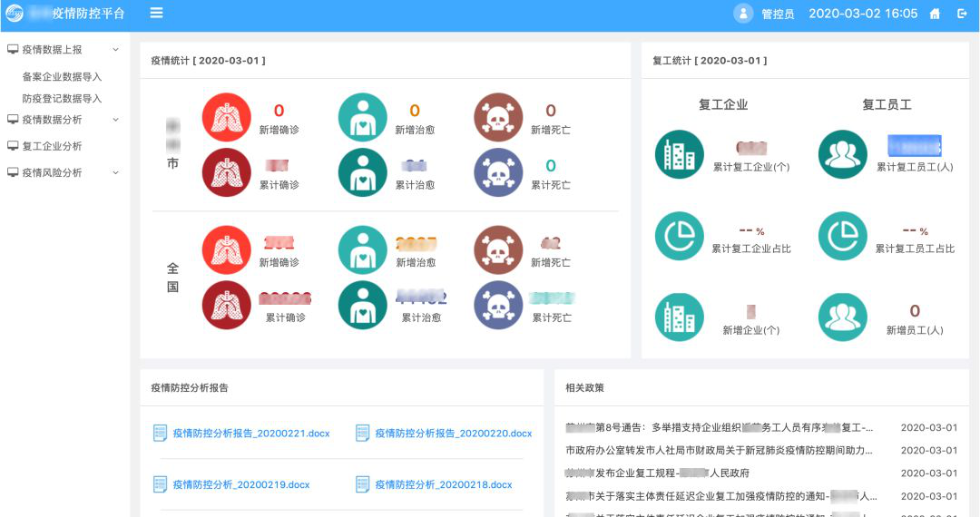
Task: Toggle the hamburger menu icon in header
Action: point(156,13)
